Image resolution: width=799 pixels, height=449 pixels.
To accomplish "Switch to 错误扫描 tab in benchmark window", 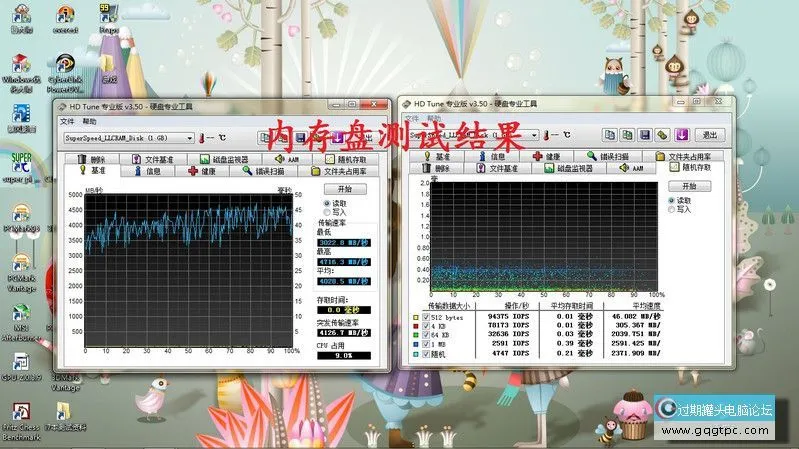I will [264, 171].
